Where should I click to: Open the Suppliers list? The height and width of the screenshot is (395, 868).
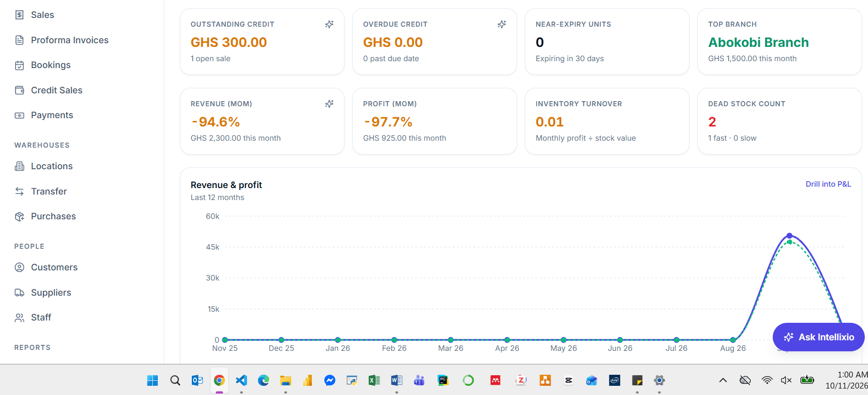[x=51, y=292]
